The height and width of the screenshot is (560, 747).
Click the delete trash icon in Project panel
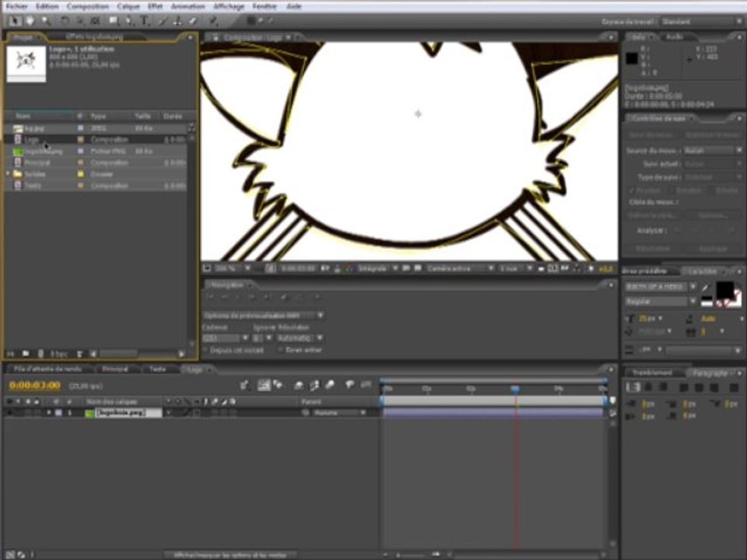79,354
